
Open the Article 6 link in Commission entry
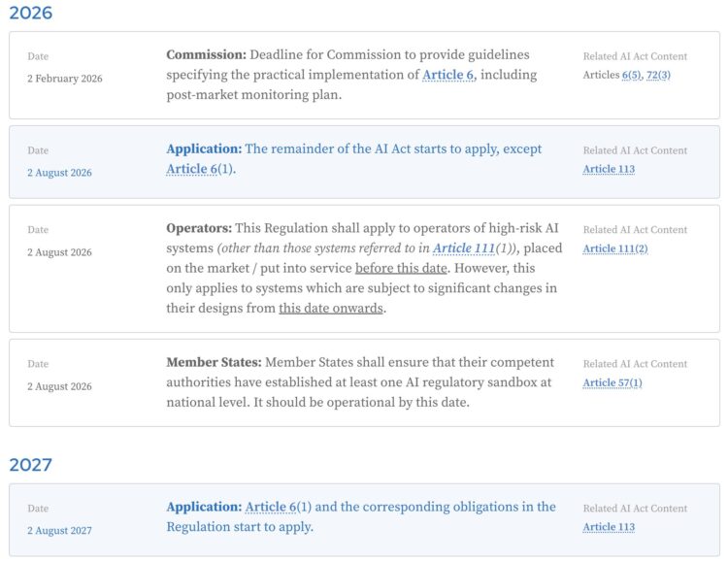click(448, 75)
